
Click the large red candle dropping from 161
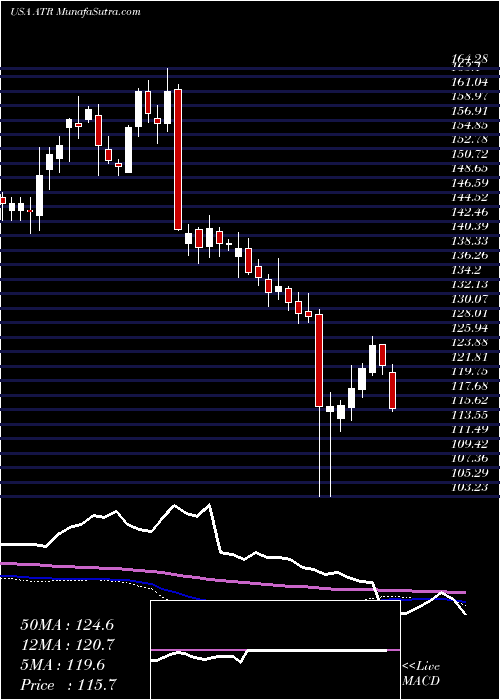178,159
